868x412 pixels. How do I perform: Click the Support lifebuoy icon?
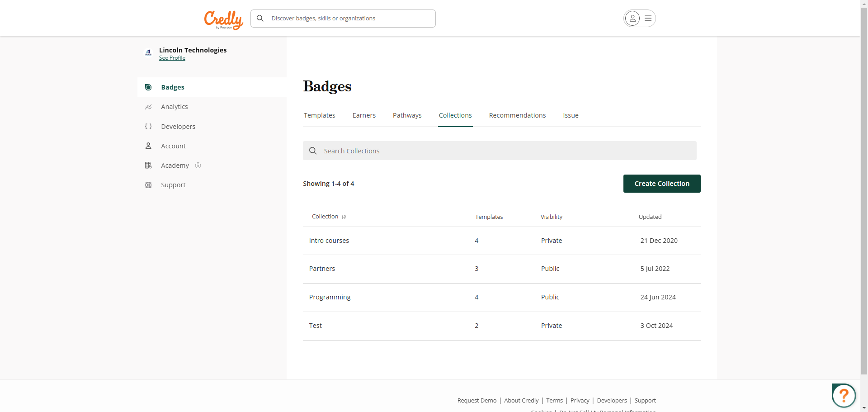148,185
